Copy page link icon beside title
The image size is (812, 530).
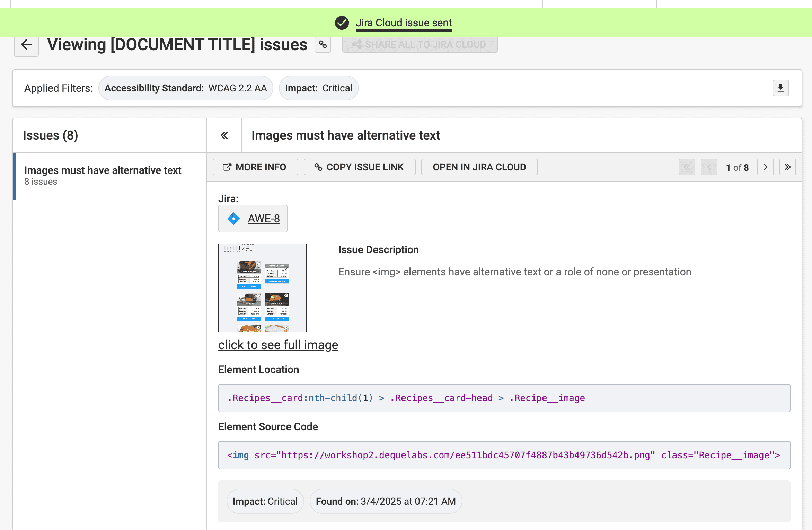323,45
